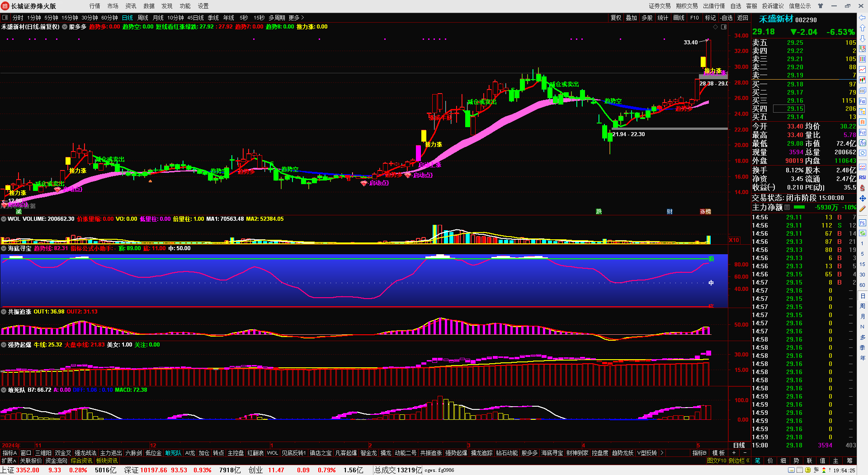The image size is (868, 475).
Task: Click the 画线 drawing button
Action: point(679,18)
